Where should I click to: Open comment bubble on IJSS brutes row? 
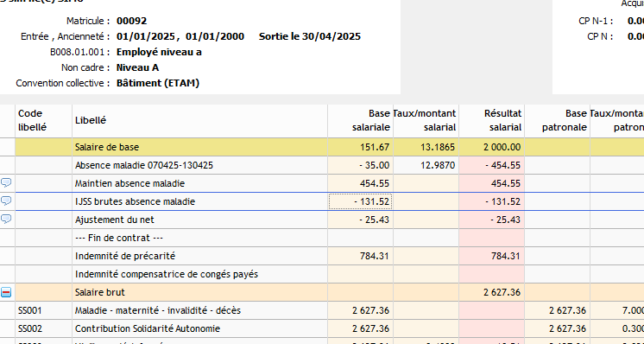(6, 201)
